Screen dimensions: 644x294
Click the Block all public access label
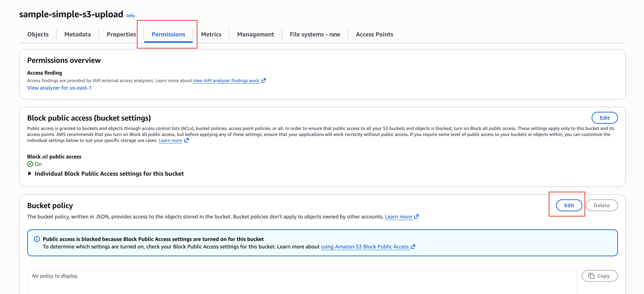54,157
